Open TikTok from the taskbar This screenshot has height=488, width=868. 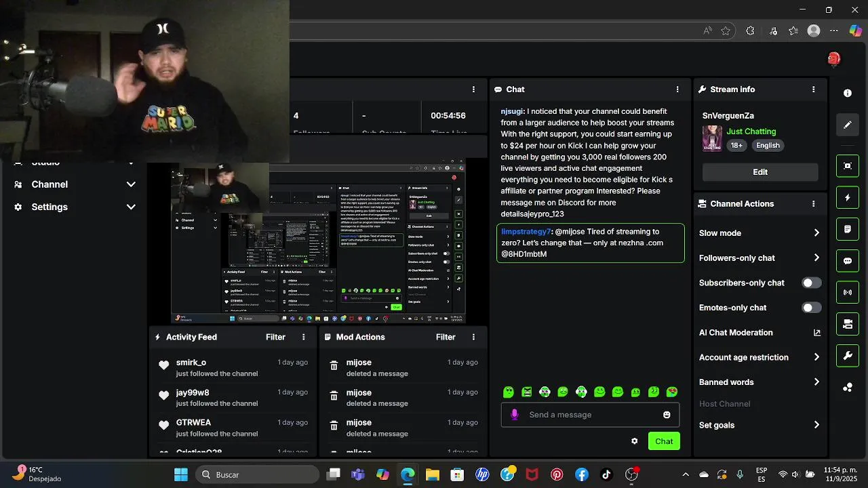[606, 474]
